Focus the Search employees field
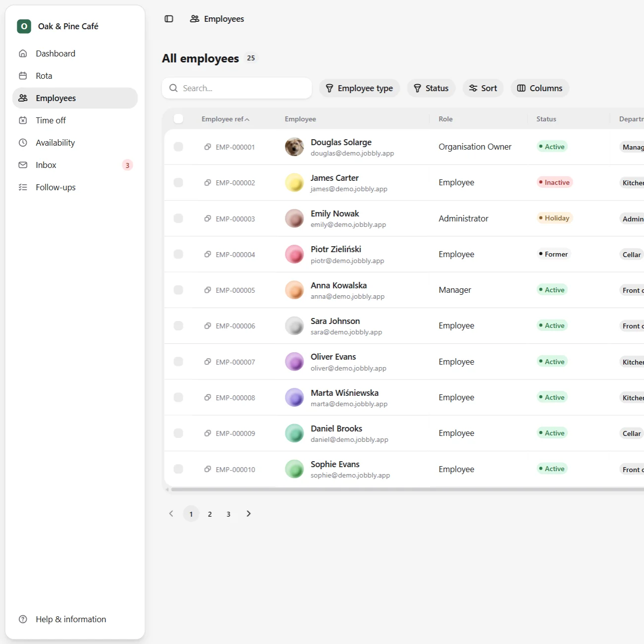This screenshot has height=644, width=644. click(237, 88)
